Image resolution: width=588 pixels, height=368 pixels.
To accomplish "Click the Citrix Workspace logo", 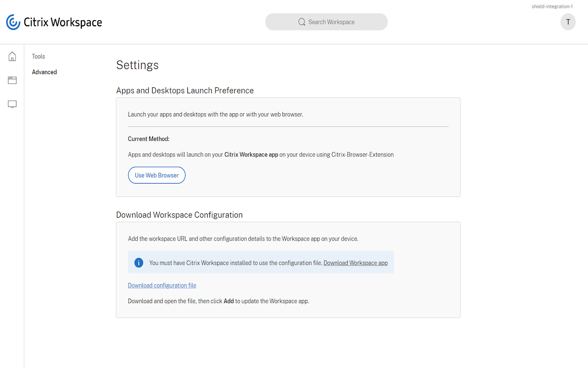I will point(54,22).
